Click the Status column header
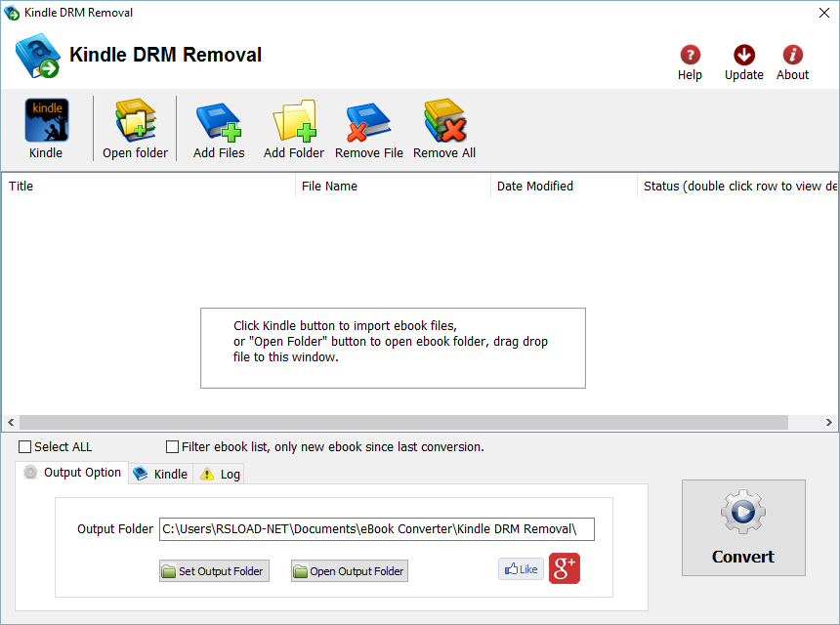840x625 pixels. [737, 186]
